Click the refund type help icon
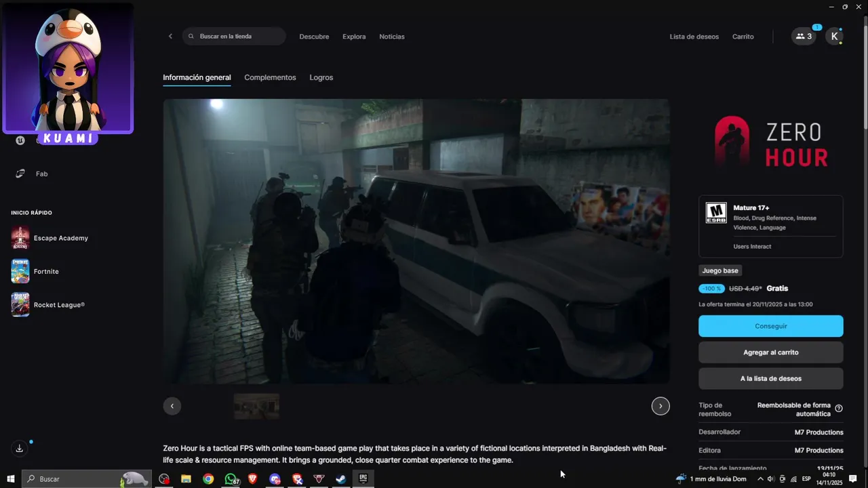 839,409
